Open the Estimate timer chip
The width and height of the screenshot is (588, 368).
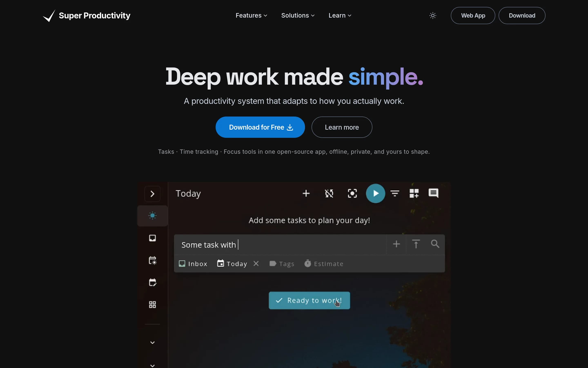[324, 264]
